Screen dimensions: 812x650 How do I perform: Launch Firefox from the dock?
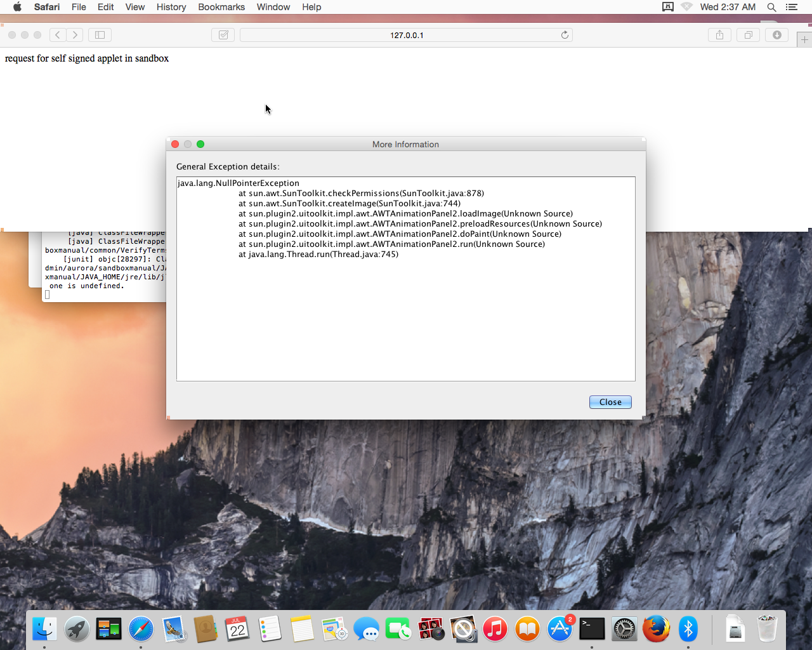click(x=656, y=629)
